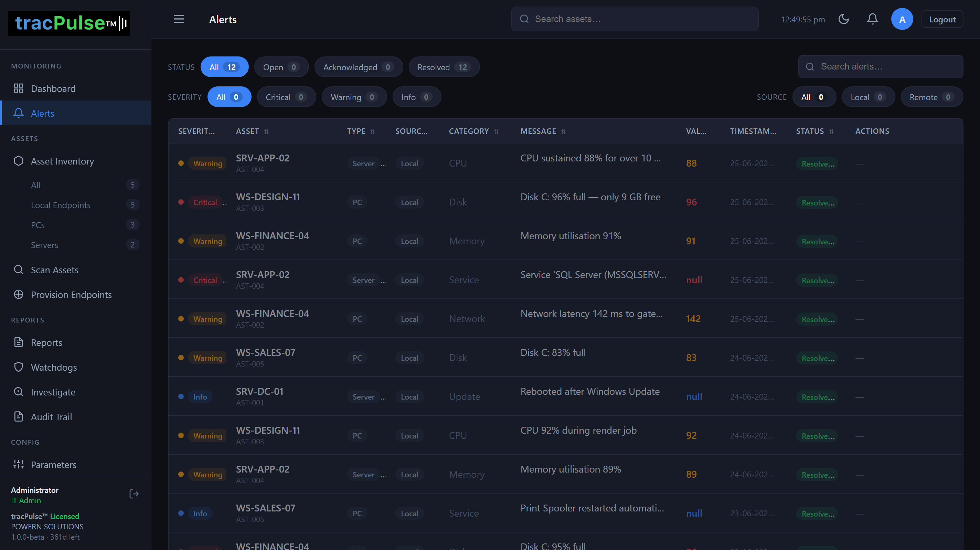
Task: Open the user avatar 'A' menu
Action: click(x=902, y=19)
